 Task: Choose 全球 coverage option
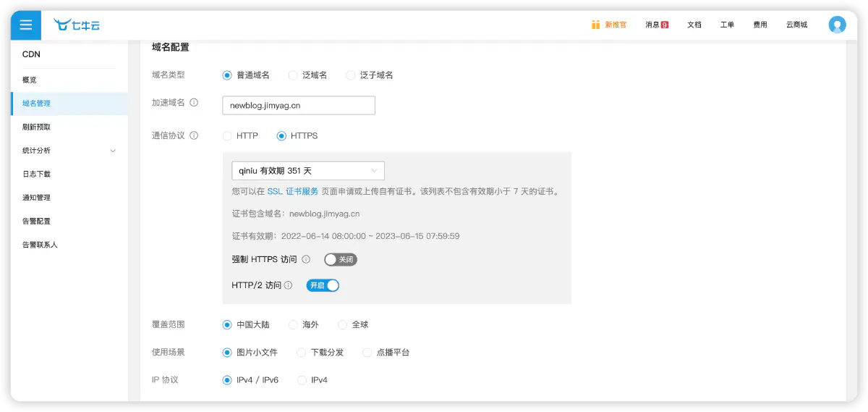click(x=343, y=325)
